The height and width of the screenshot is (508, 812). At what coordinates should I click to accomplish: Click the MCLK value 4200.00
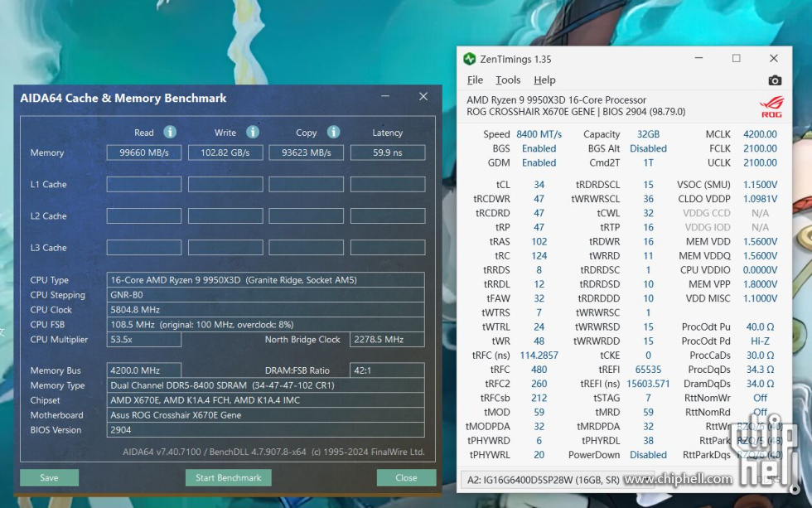click(761, 134)
